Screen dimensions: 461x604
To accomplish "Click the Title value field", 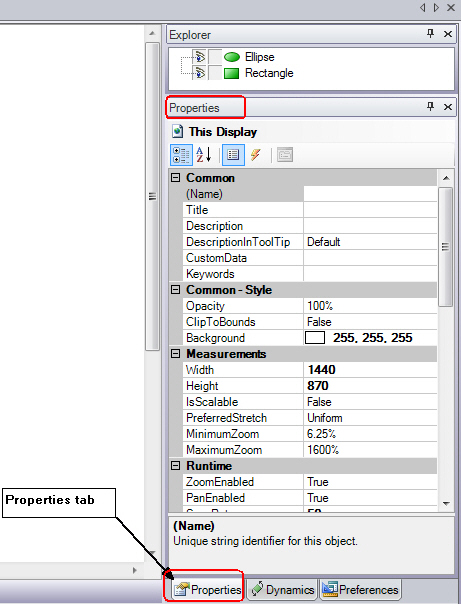I will pos(370,210).
